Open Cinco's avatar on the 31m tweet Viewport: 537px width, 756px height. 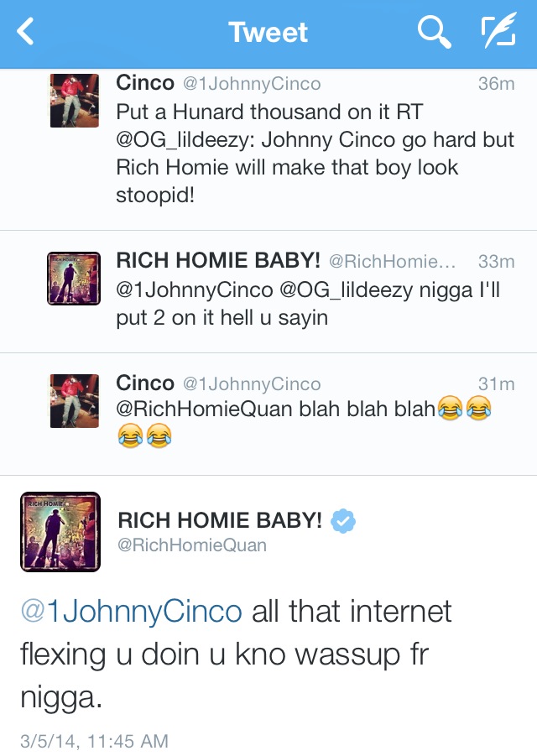tap(74, 401)
